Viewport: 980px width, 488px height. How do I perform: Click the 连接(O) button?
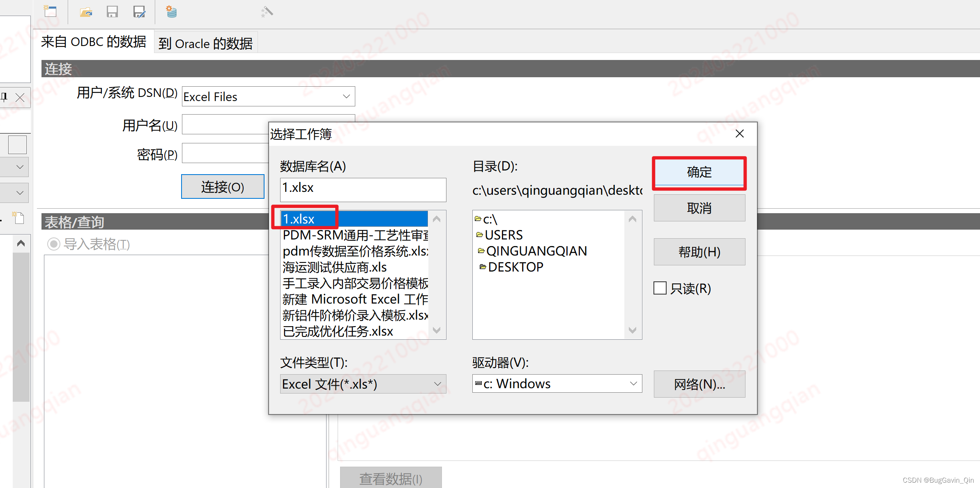(223, 187)
